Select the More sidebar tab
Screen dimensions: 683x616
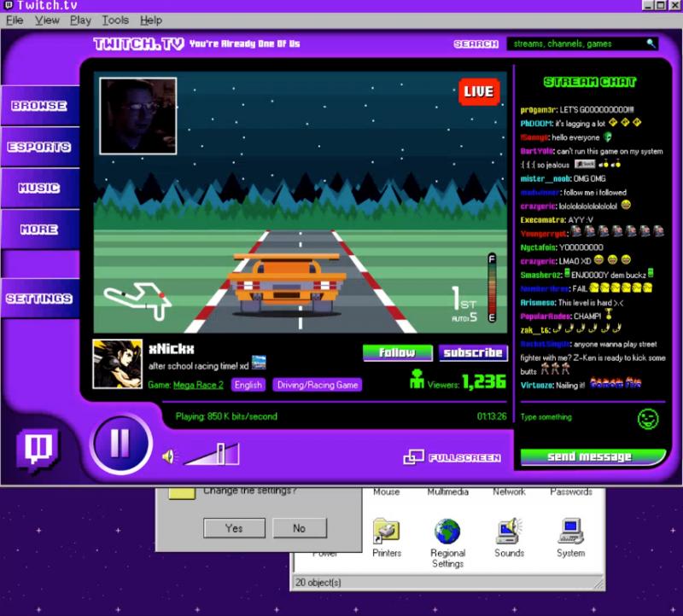(x=39, y=229)
